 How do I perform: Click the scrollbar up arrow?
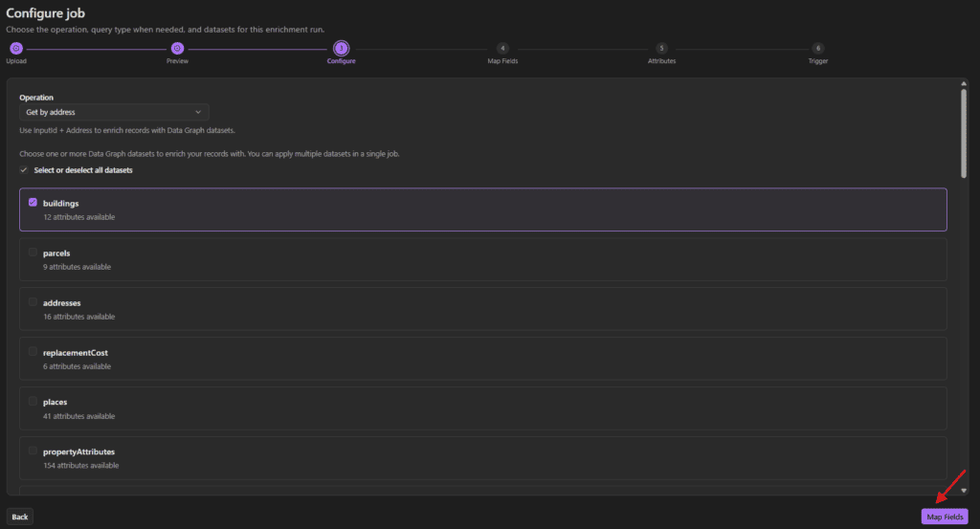[x=964, y=83]
